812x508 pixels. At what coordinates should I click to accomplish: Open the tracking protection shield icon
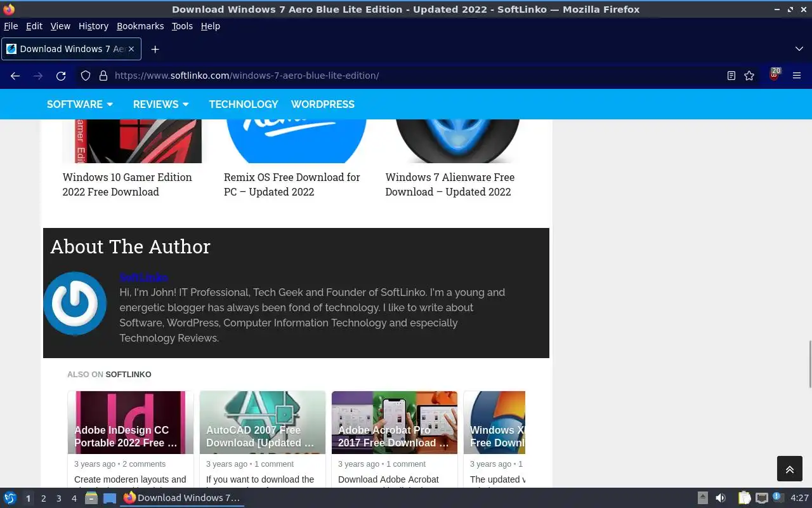(86, 76)
